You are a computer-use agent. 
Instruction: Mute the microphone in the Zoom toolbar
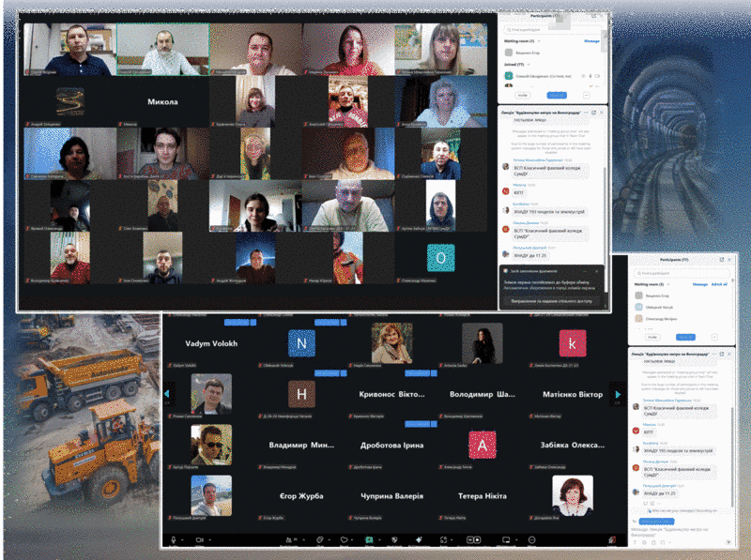(x=174, y=540)
